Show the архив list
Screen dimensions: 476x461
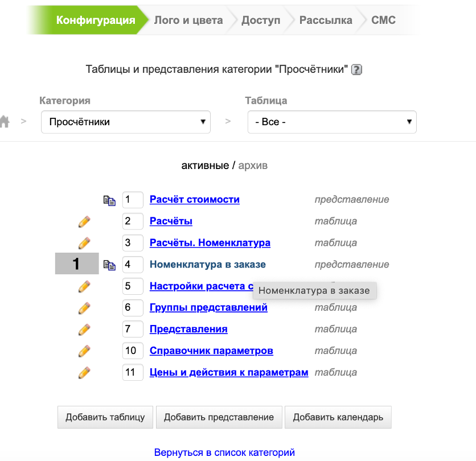[x=253, y=166]
